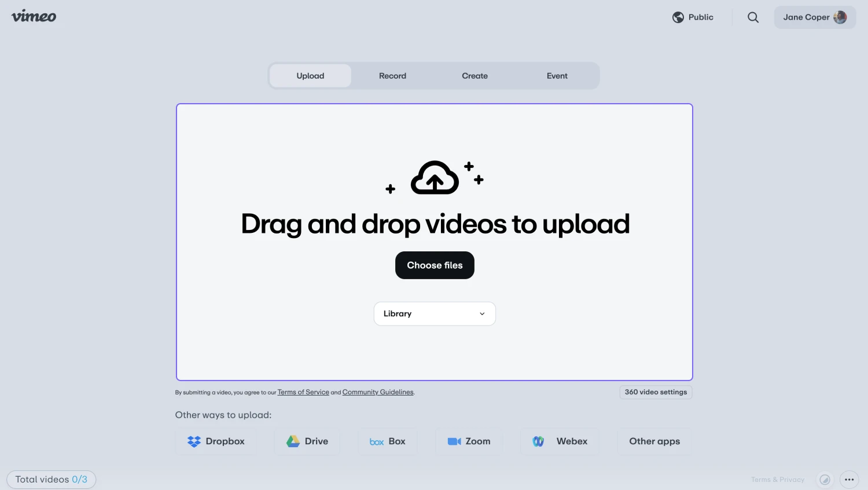Image resolution: width=868 pixels, height=490 pixels.
Task: Import videos from Box
Action: (388, 441)
